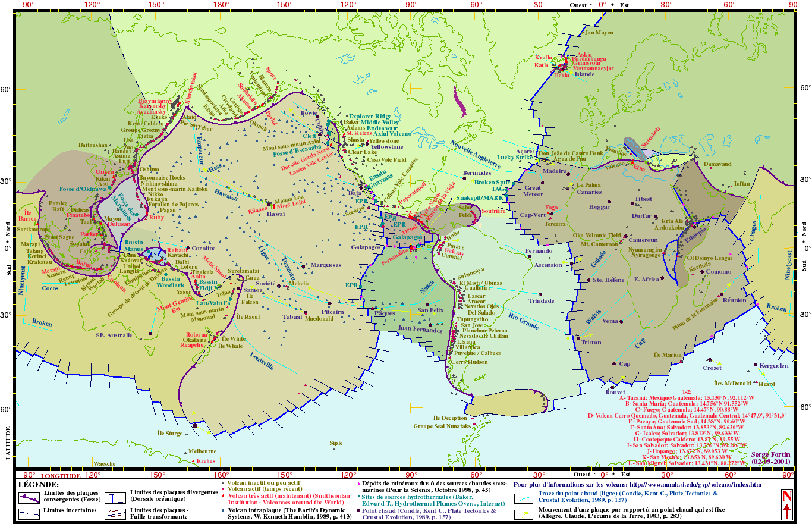Click the 'Taftan' label
Image resolution: width=812 pixels, height=524 pixels.
click(x=742, y=184)
